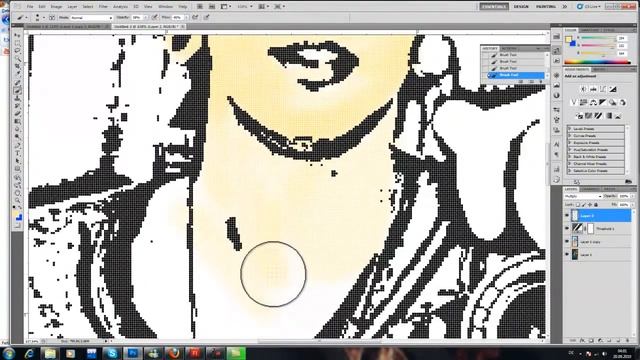Add a Posterize adjustment
The image size is (640, 360).
(x=589, y=116)
